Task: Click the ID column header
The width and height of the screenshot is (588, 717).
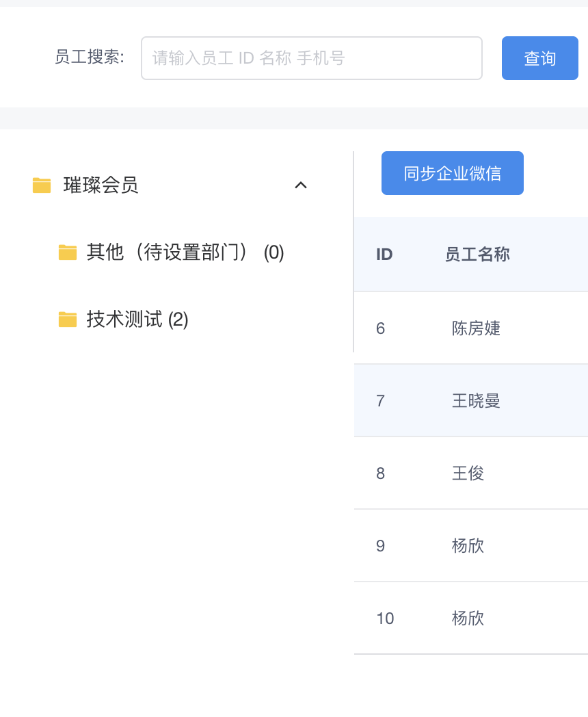Action: [384, 255]
